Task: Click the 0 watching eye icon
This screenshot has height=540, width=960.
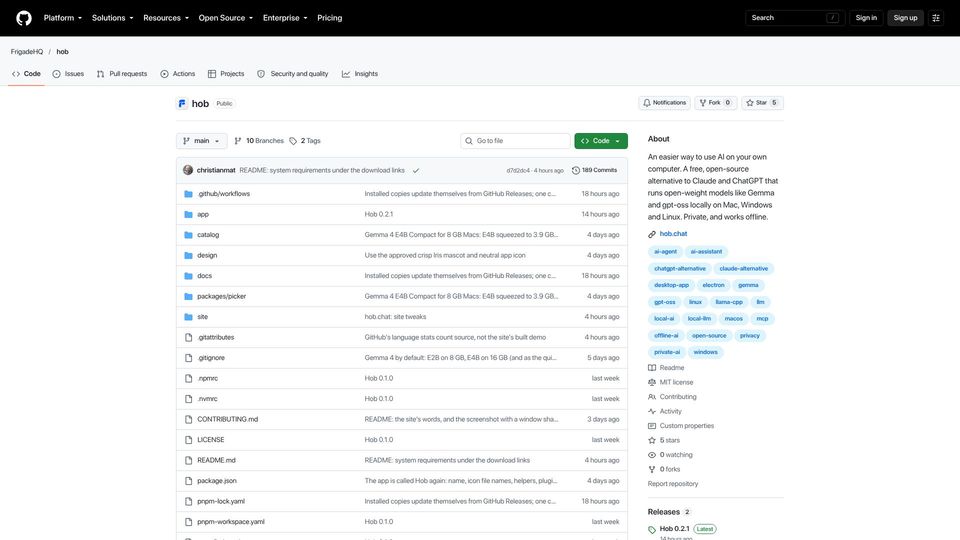Action: (x=652, y=455)
